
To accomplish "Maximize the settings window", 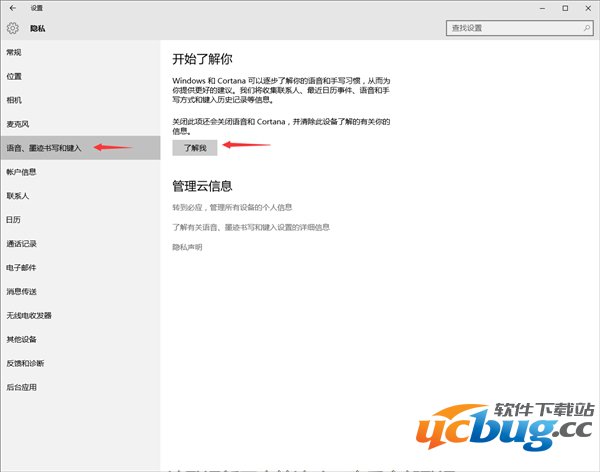I will pyautogui.click(x=565, y=8).
